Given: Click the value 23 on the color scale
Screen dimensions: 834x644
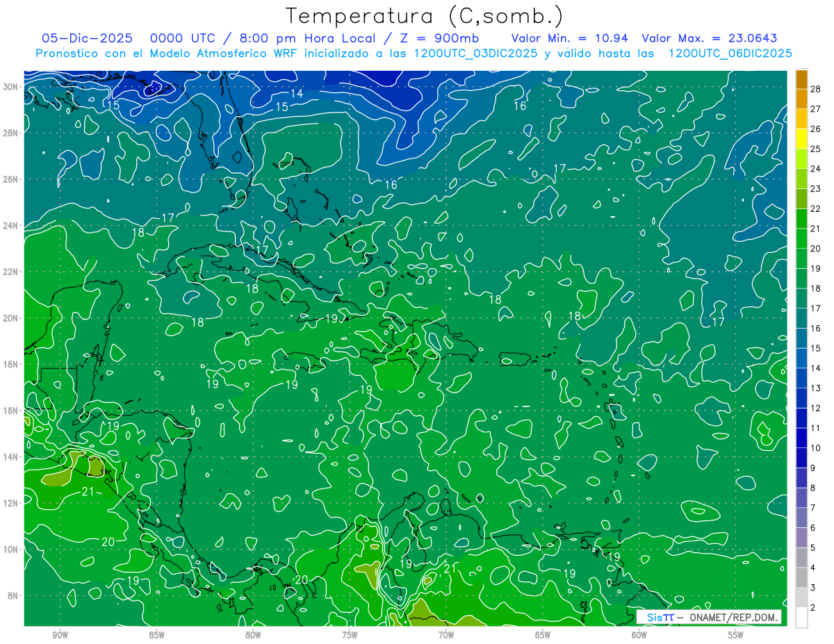Looking at the screenshot, I should (x=816, y=189).
